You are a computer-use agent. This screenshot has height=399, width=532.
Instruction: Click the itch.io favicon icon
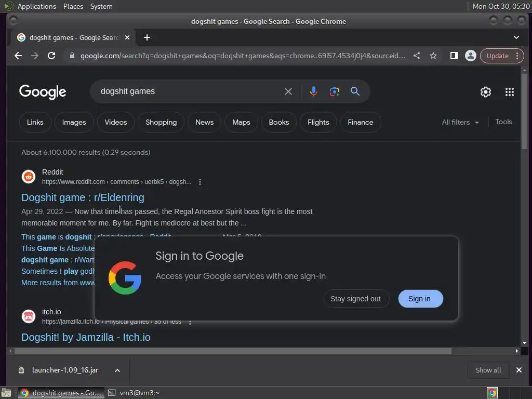point(29,316)
